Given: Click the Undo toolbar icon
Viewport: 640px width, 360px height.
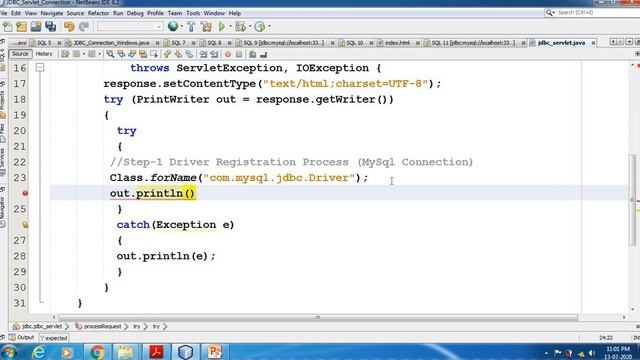Looking at the screenshot, I should (x=69, y=27).
